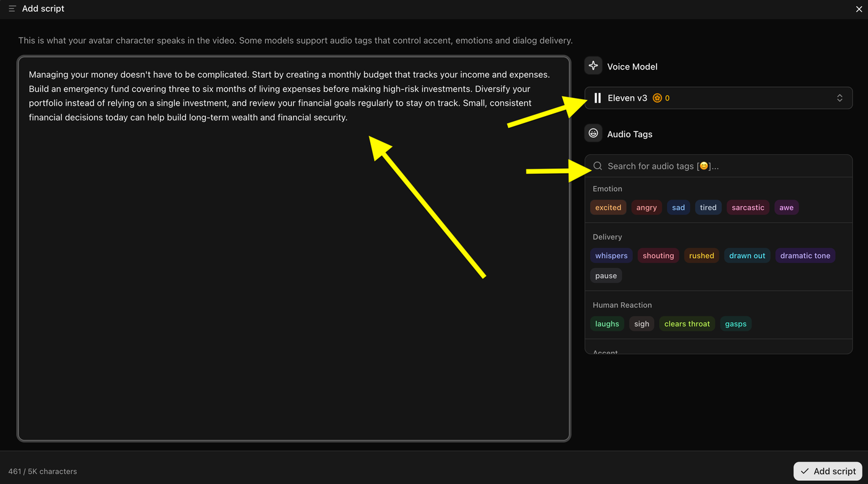The width and height of the screenshot is (868, 484).
Task: Insert the sad emotion tag
Action: pyautogui.click(x=679, y=208)
